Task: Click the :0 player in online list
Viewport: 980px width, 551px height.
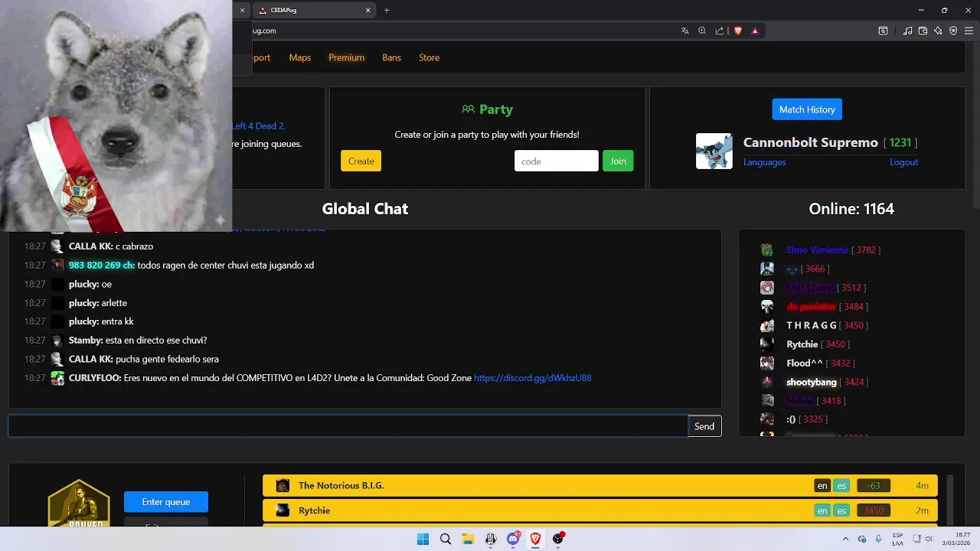Action: pyautogui.click(x=791, y=419)
